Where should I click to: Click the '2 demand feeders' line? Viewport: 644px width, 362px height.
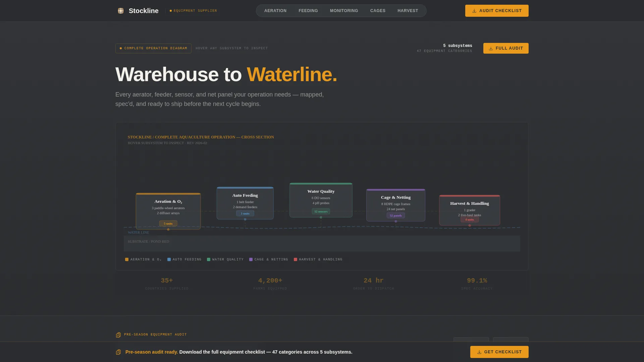click(x=245, y=207)
